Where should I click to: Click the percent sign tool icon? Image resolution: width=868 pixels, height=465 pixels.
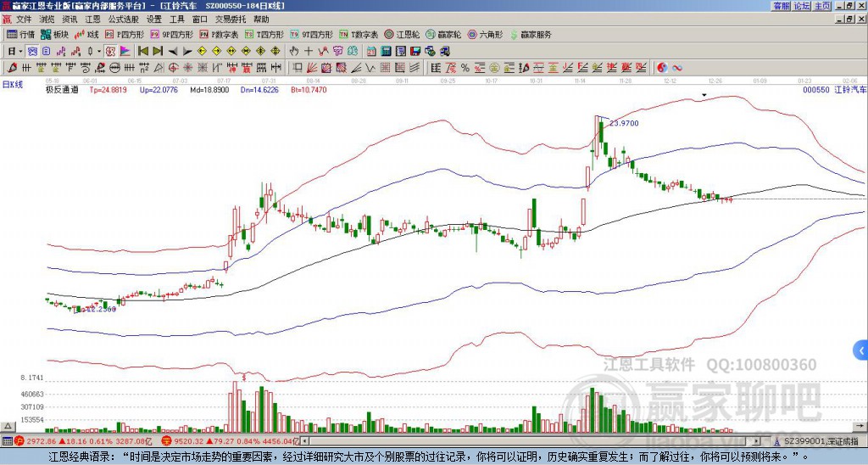tap(465, 68)
